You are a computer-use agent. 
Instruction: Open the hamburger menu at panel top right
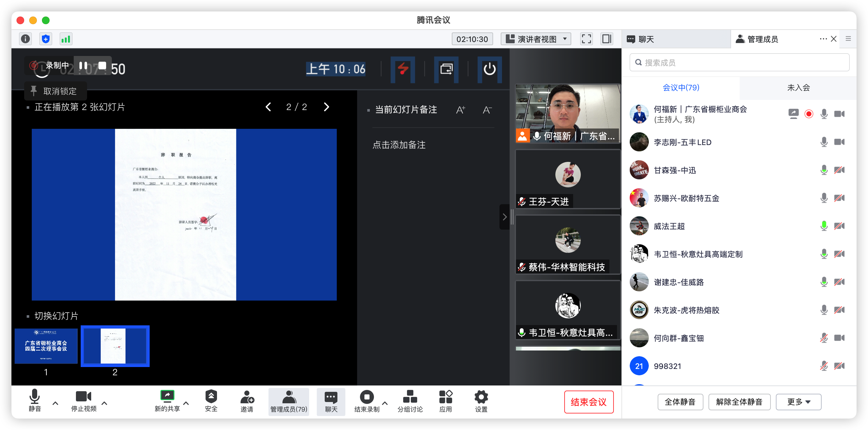[x=848, y=39]
